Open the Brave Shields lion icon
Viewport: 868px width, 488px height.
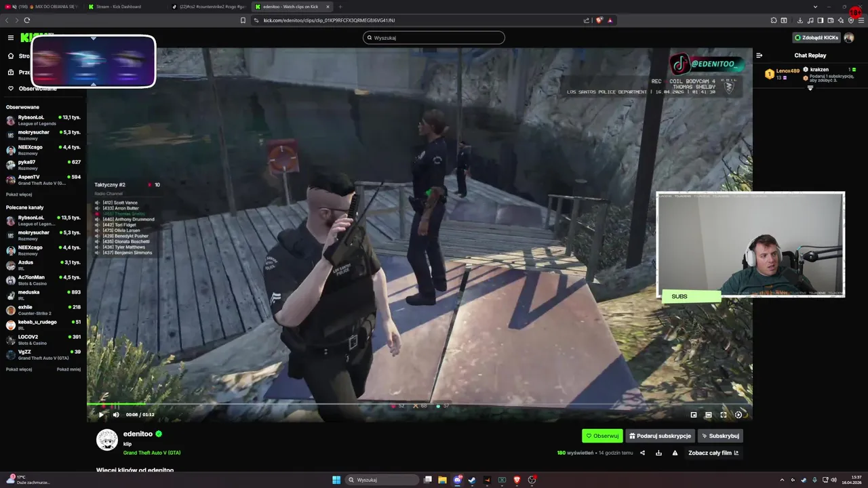tap(599, 20)
